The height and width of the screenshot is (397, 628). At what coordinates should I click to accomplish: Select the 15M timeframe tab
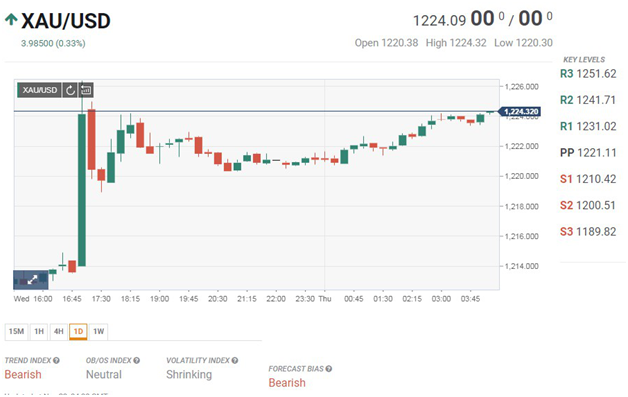pyautogui.click(x=16, y=331)
